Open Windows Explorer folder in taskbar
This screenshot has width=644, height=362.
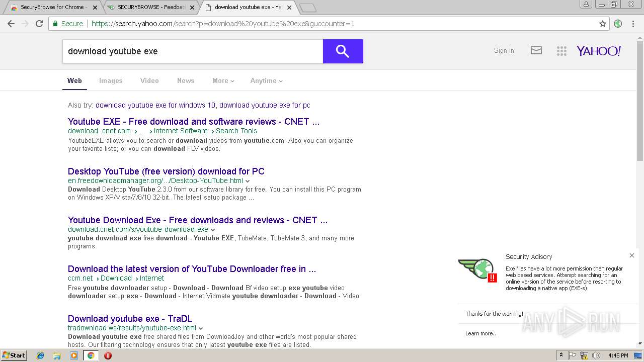tap(57, 355)
